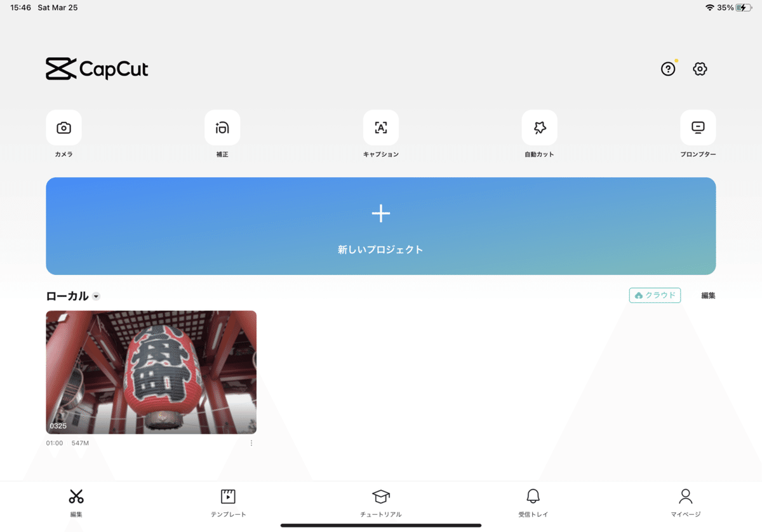Open the Auto Cut (自動カット) tool
762x532 pixels.
[x=540, y=128]
